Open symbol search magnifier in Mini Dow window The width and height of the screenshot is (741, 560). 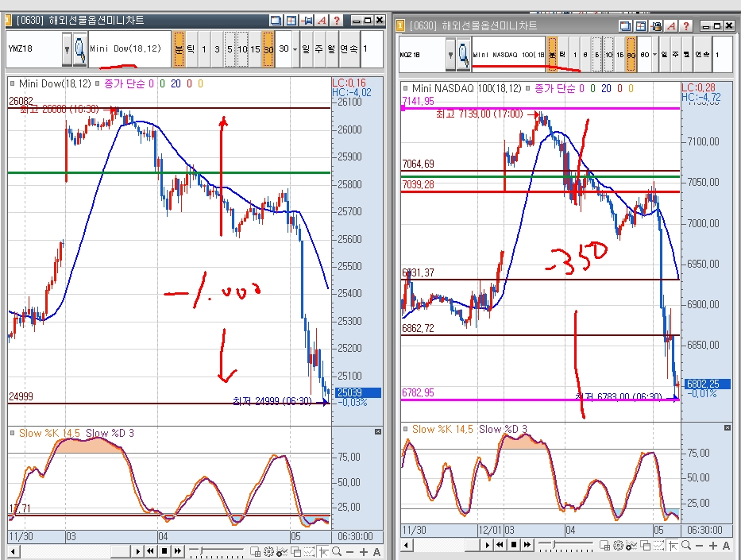point(81,49)
